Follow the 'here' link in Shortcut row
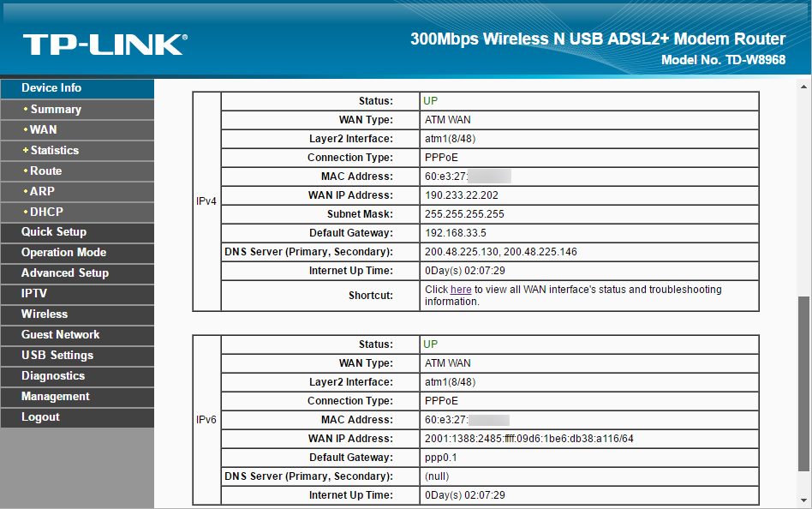 tap(461, 290)
